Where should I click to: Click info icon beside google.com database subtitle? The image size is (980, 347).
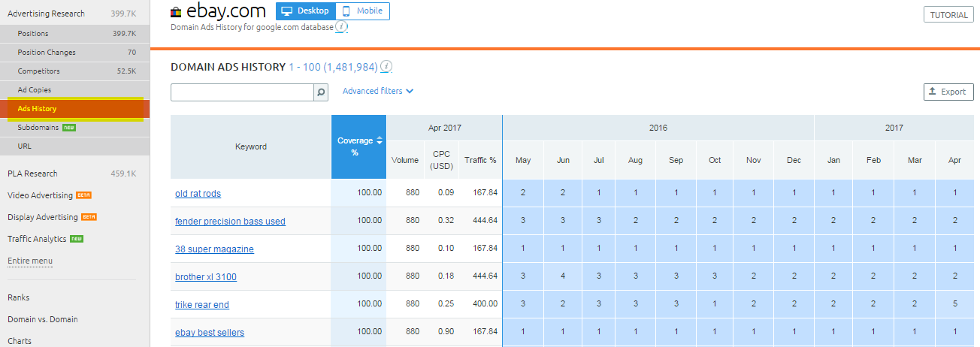342,27
